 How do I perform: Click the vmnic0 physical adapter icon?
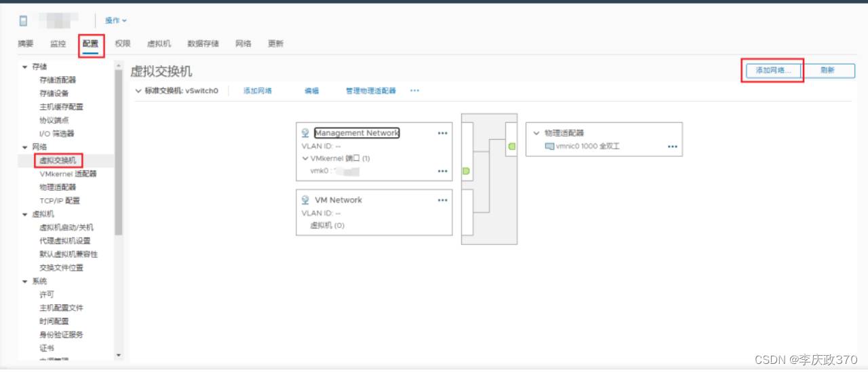(549, 147)
